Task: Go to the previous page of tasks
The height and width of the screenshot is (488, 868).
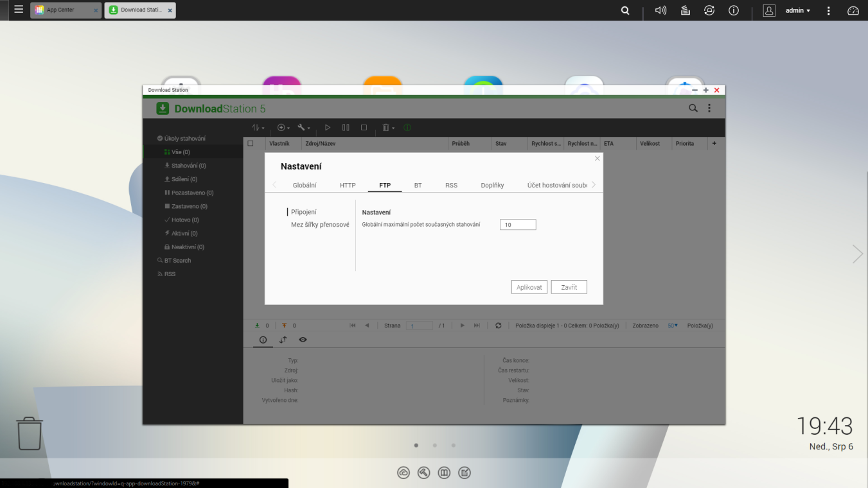Action: tap(367, 326)
